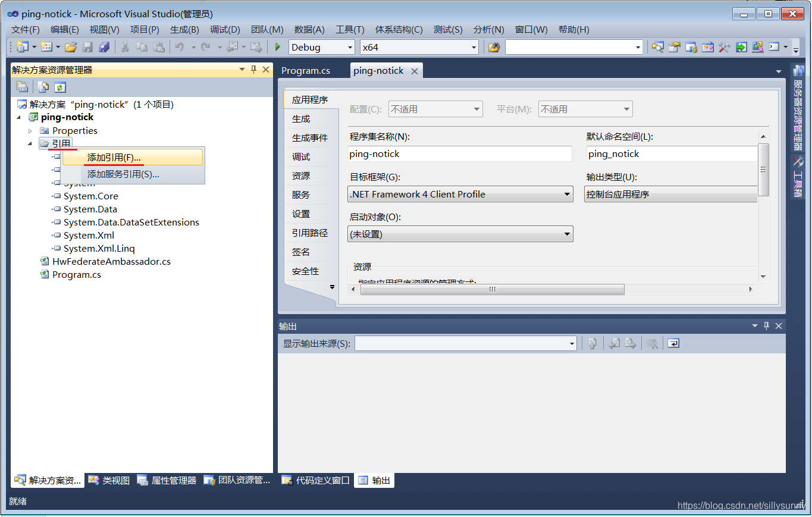This screenshot has width=812, height=517.
Task: Select the 引用路径 properties side tab
Action: click(x=310, y=233)
